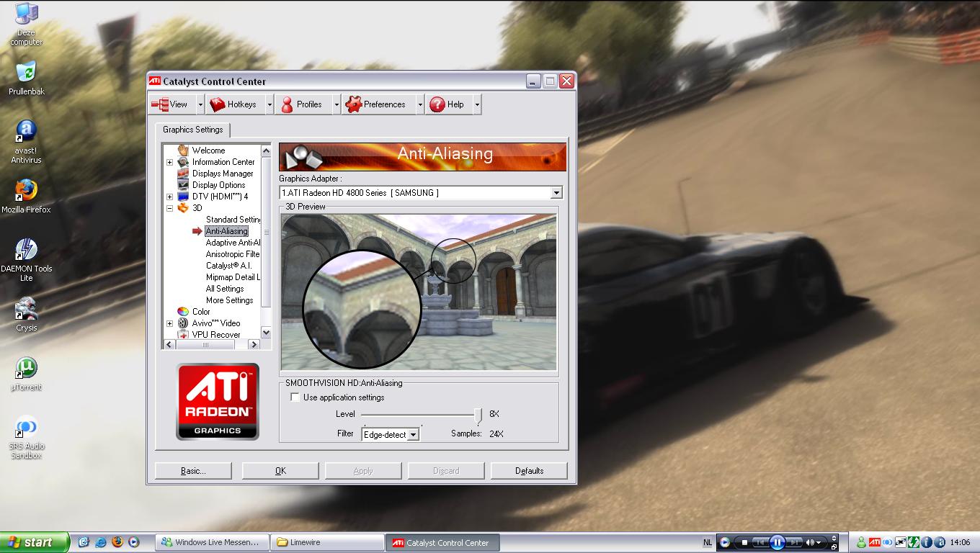Open the Windows start menu
The image size is (980, 553).
coord(34,542)
